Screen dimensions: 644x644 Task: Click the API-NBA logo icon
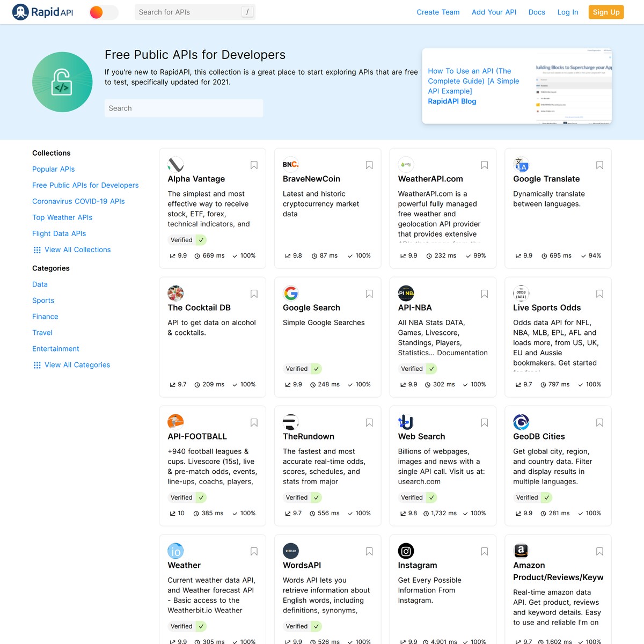(x=406, y=294)
